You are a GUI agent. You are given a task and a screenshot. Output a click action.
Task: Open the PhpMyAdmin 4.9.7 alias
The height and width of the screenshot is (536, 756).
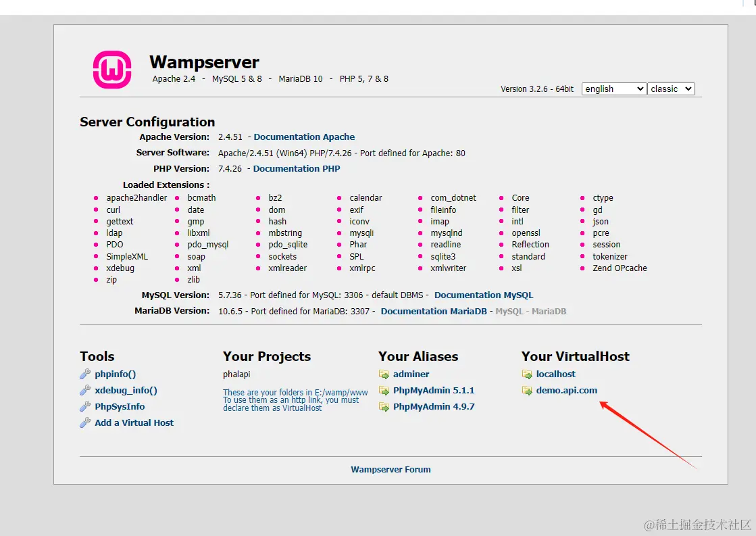click(434, 407)
